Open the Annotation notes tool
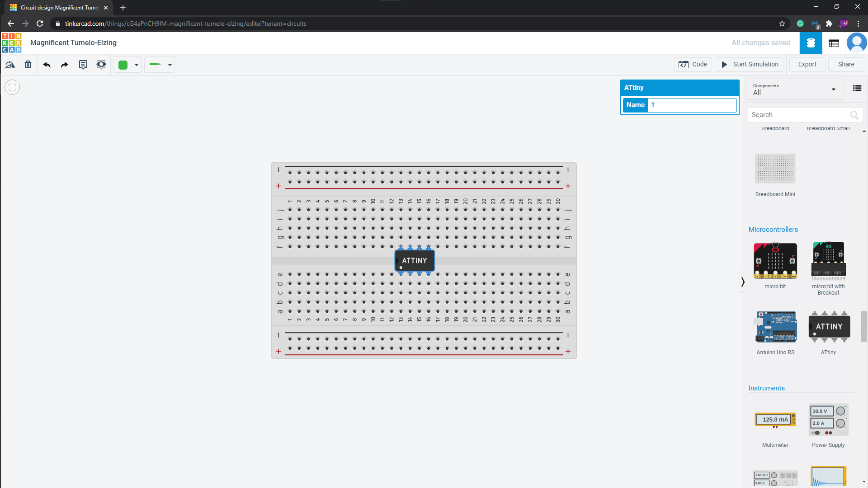The width and height of the screenshot is (868, 488). click(x=83, y=65)
